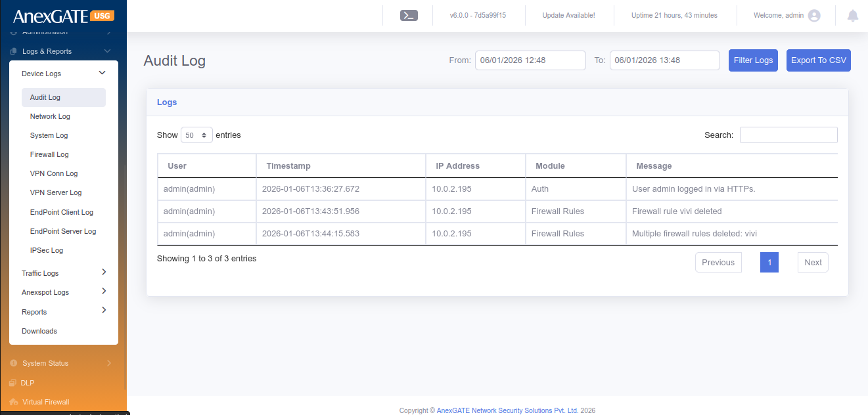Select the DLP sidebar icon
The height and width of the screenshot is (415, 868).
pos(13,383)
